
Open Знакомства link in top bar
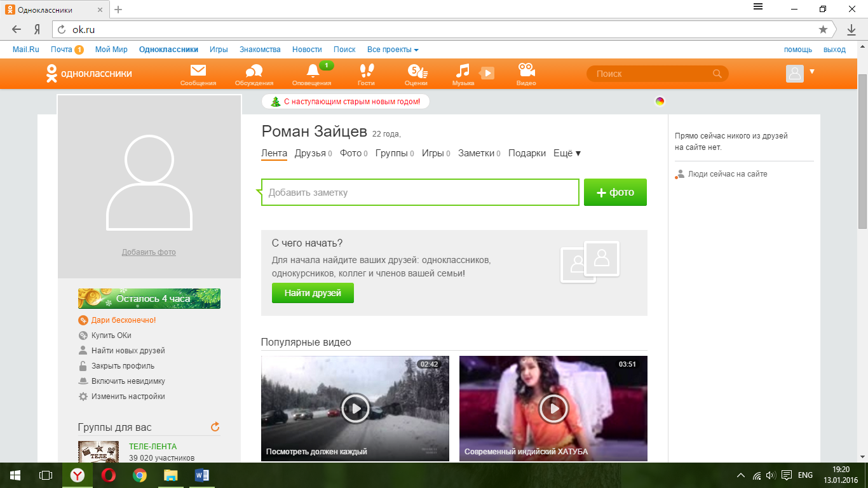260,50
